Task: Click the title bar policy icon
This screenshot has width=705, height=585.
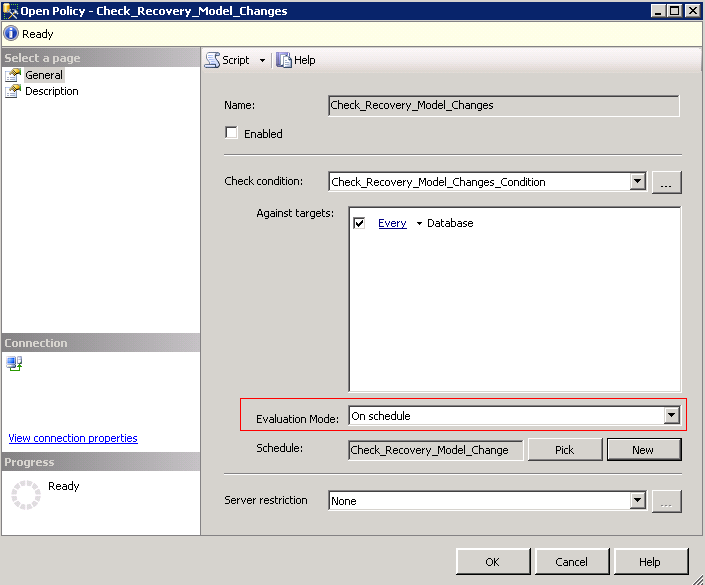Action: click(x=10, y=11)
